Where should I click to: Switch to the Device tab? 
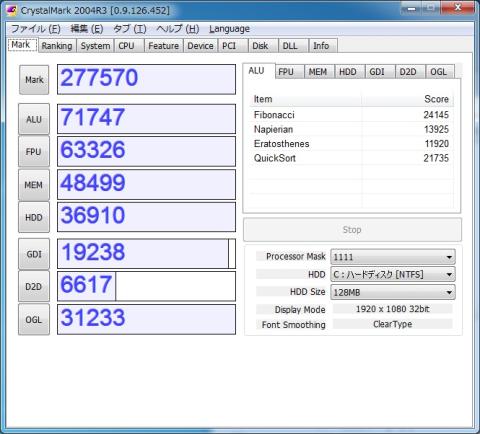pos(200,46)
